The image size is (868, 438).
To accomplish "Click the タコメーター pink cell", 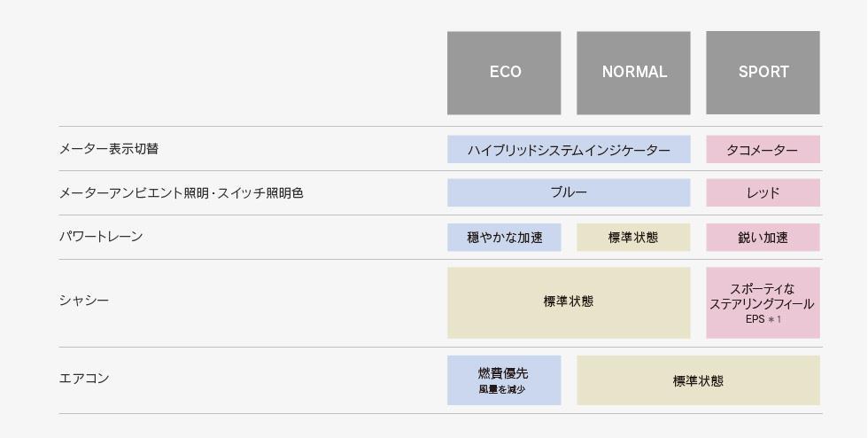I will pyautogui.click(x=763, y=149).
